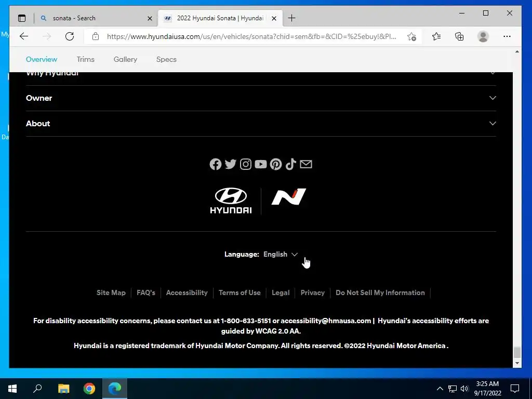Open Hyundai's Twitter icon

point(230,164)
